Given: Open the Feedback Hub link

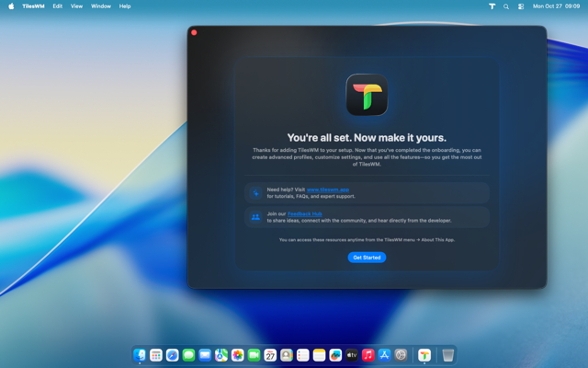Looking at the screenshot, I should (x=305, y=213).
